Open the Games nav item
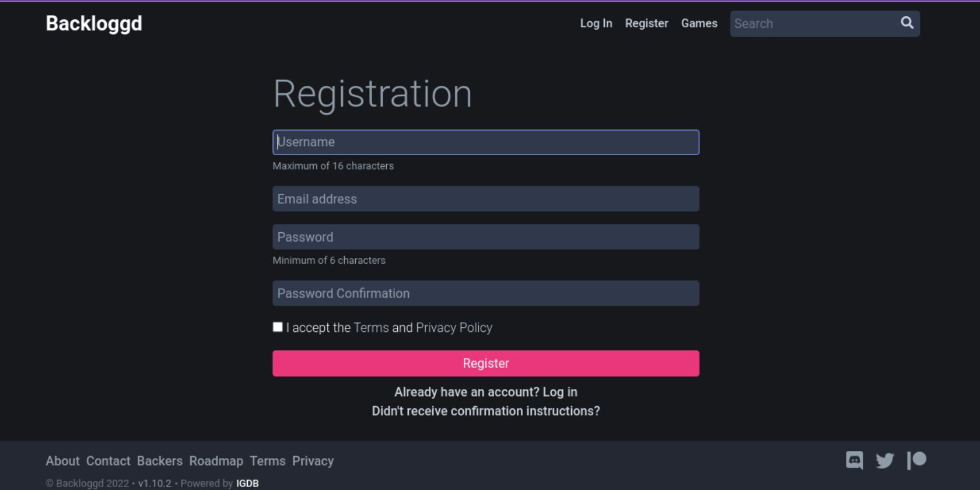Image resolution: width=980 pixels, height=490 pixels. 699,23
